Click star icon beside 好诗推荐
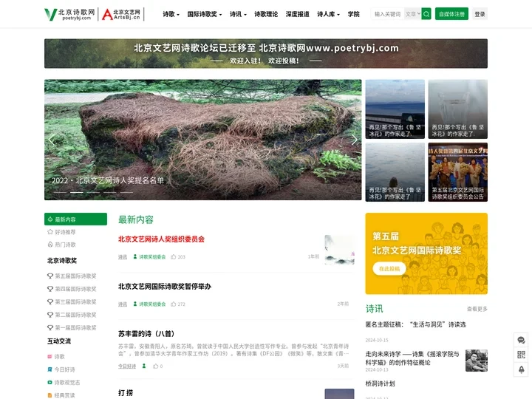The image size is (532, 399). pyautogui.click(x=50, y=232)
